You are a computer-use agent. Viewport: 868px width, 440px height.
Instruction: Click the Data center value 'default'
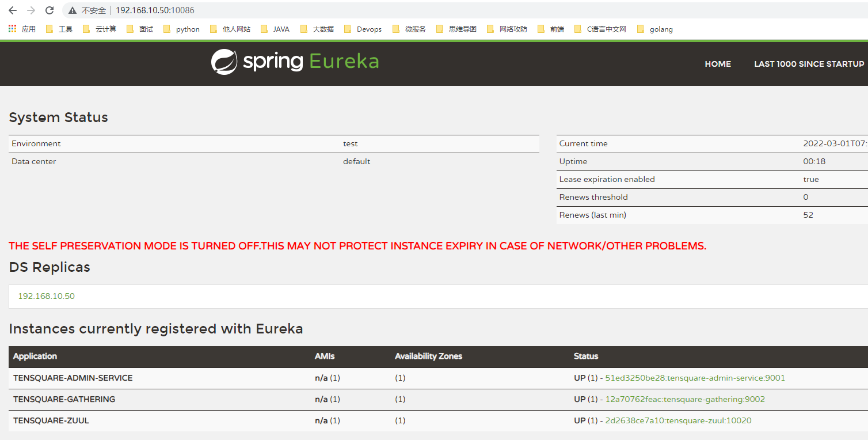click(356, 161)
